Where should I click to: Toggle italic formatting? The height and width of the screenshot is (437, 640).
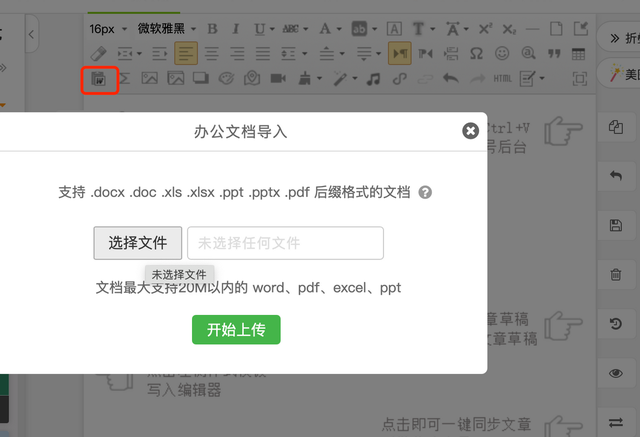click(x=236, y=29)
